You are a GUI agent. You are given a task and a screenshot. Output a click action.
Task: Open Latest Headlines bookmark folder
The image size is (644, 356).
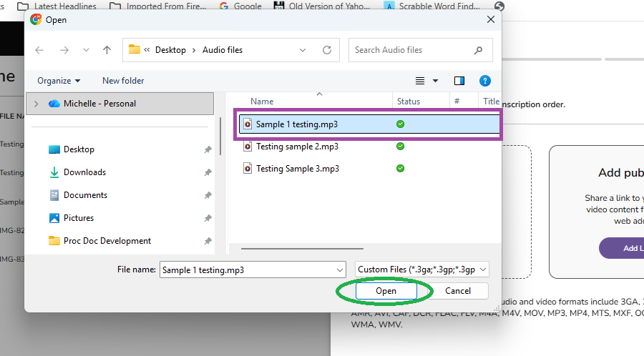[x=57, y=6]
